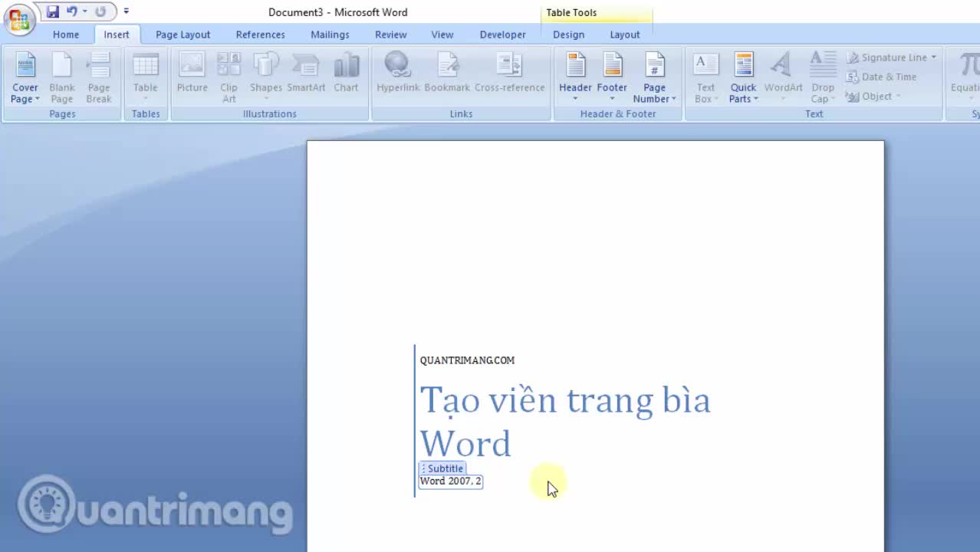Undo the last action

(71, 11)
